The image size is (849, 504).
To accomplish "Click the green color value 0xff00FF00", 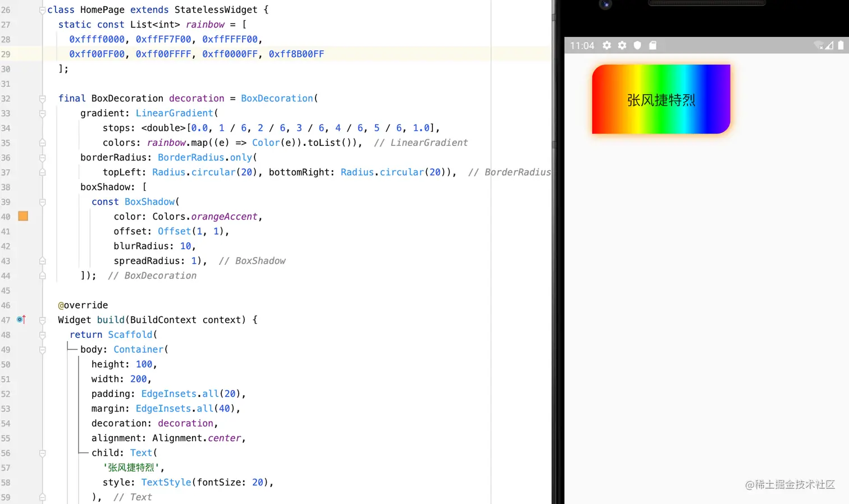I will 97,54.
